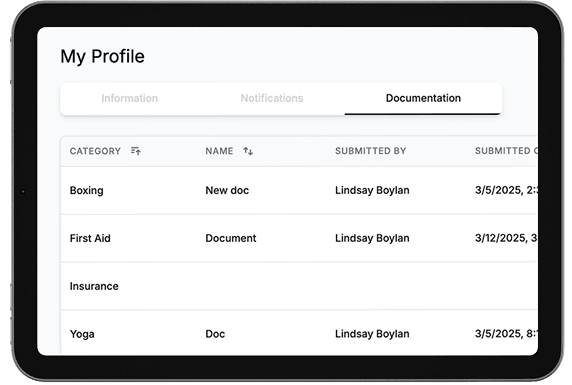The width and height of the screenshot is (572, 385).
Task: Click the 3/12/2025 submission date
Action: (506, 238)
